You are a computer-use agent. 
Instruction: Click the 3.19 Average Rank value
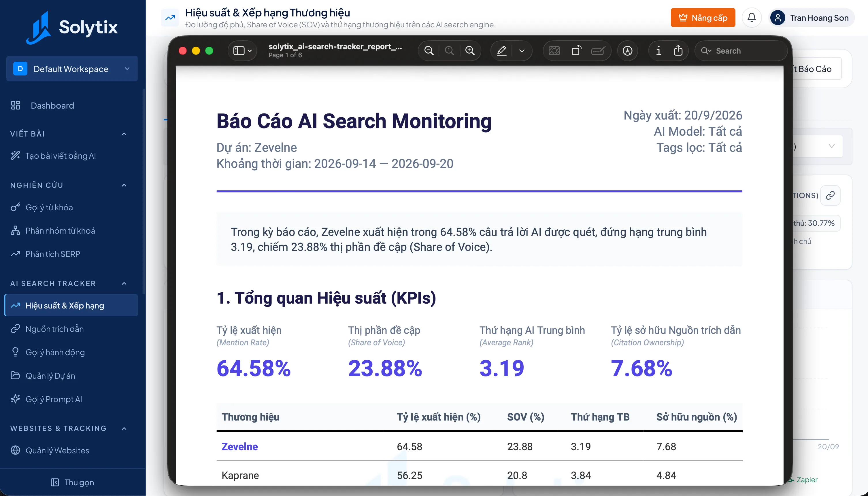point(502,369)
